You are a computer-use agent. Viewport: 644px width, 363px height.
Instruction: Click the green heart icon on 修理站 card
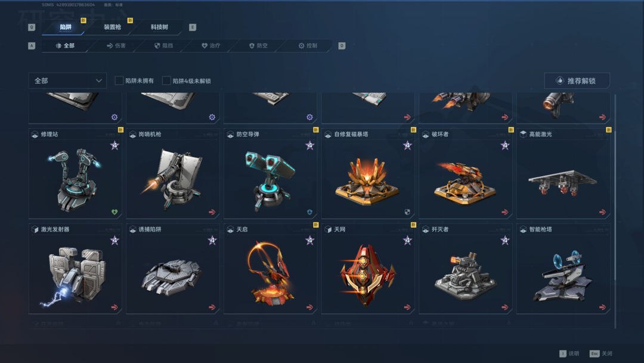click(x=114, y=212)
